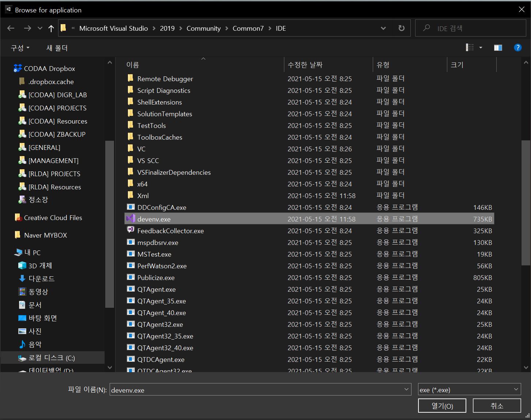Select CODAA Dropbox in navigation pane
531x420 pixels.
coord(49,68)
